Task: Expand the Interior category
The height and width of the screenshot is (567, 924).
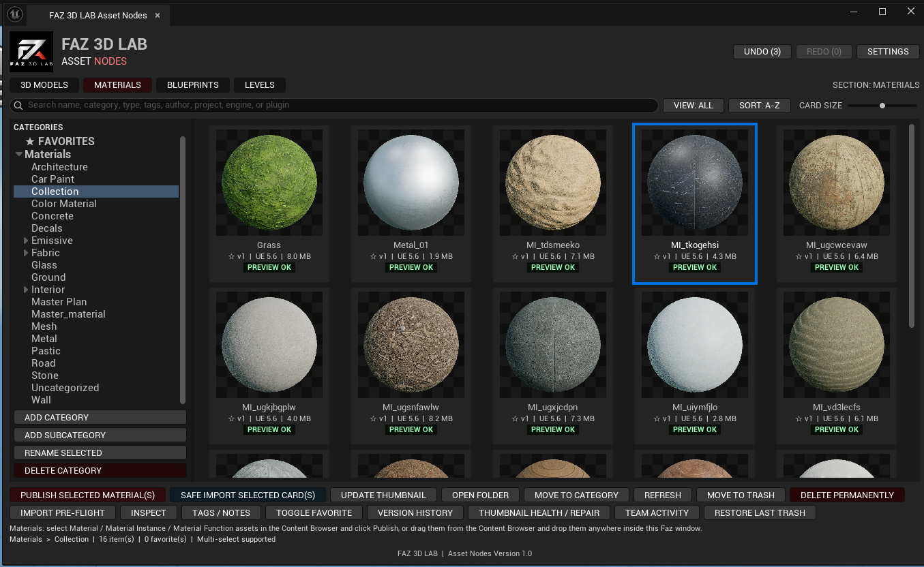Action: (x=26, y=290)
